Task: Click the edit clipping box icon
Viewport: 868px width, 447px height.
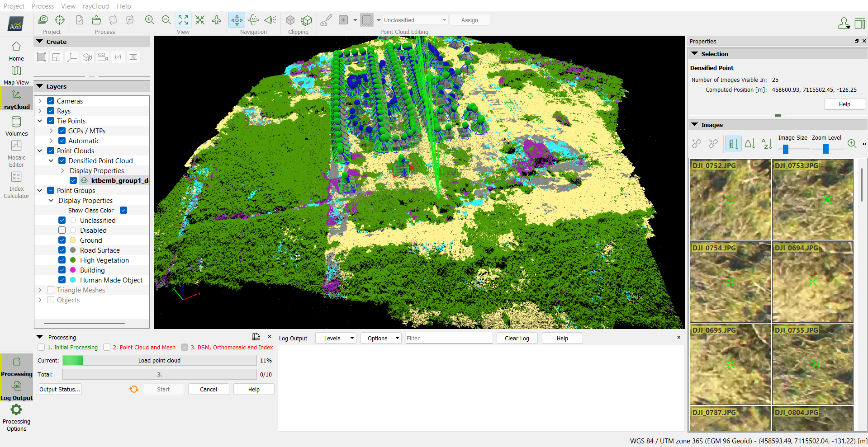Action: [307, 20]
